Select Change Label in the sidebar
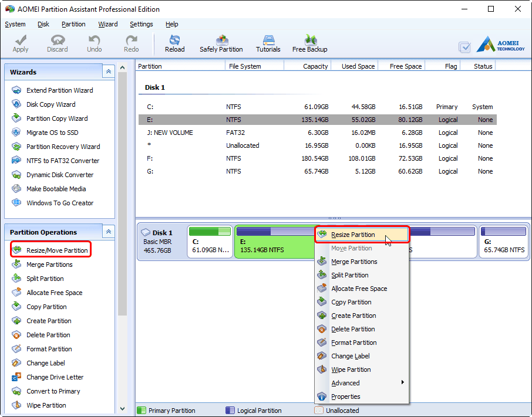The image size is (532, 417). pos(38,363)
